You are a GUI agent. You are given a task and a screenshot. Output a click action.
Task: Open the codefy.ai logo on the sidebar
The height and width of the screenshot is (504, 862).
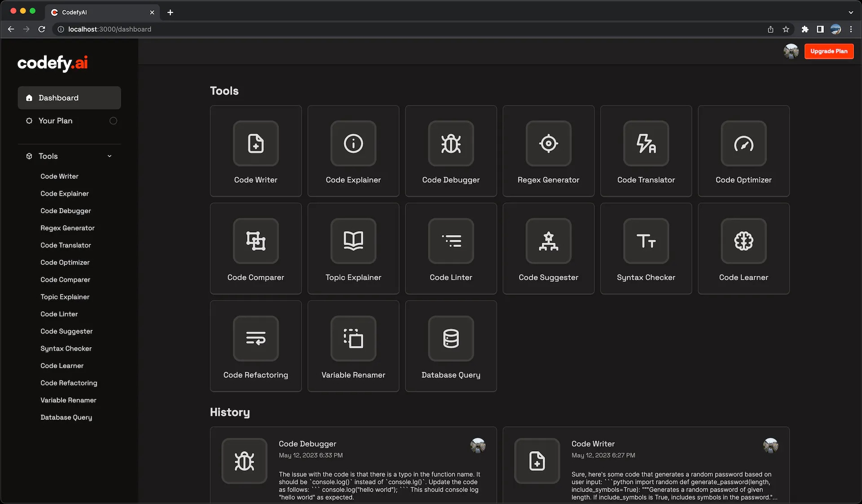point(52,63)
